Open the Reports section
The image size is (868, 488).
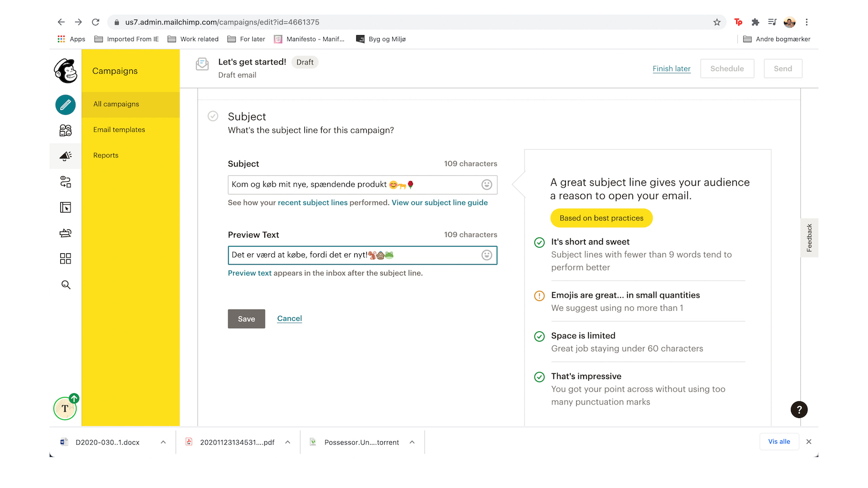click(x=105, y=155)
